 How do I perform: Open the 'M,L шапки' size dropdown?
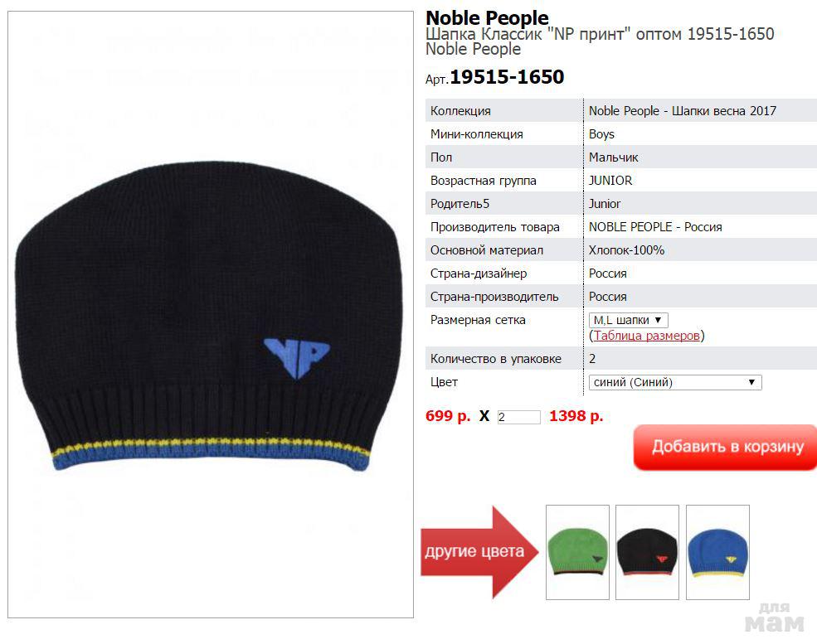(x=629, y=320)
